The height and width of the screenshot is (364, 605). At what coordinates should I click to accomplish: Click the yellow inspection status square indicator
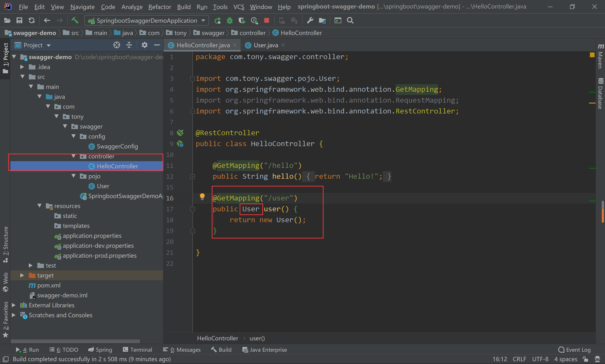(592, 55)
